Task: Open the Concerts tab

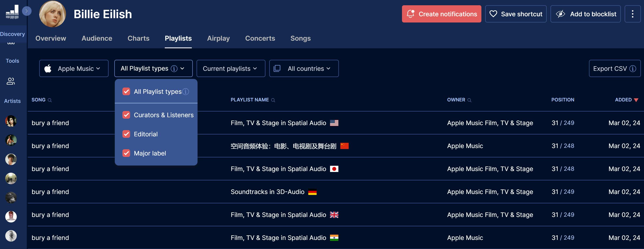Action: pyautogui.click(x=260, y=38)
